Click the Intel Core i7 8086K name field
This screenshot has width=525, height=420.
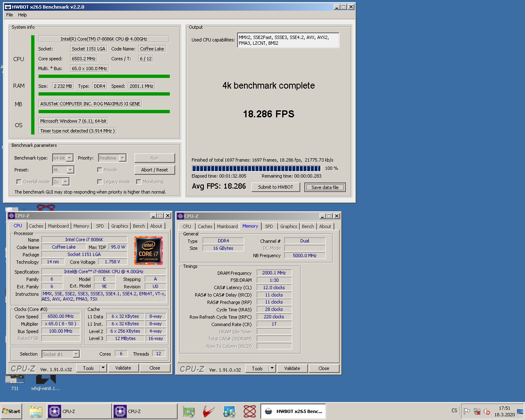pyautogui.click(x=84, y=240)
